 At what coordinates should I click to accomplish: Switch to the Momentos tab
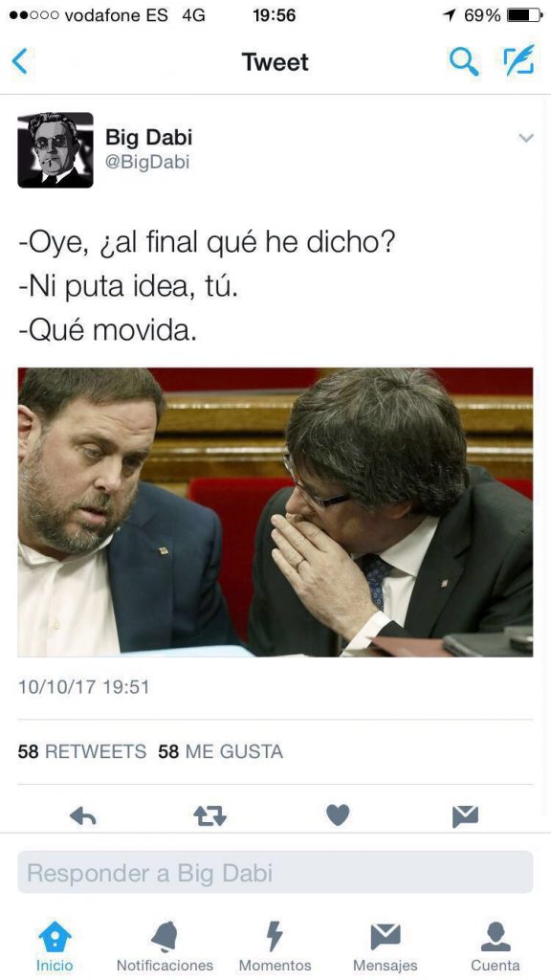coord(275,947)
